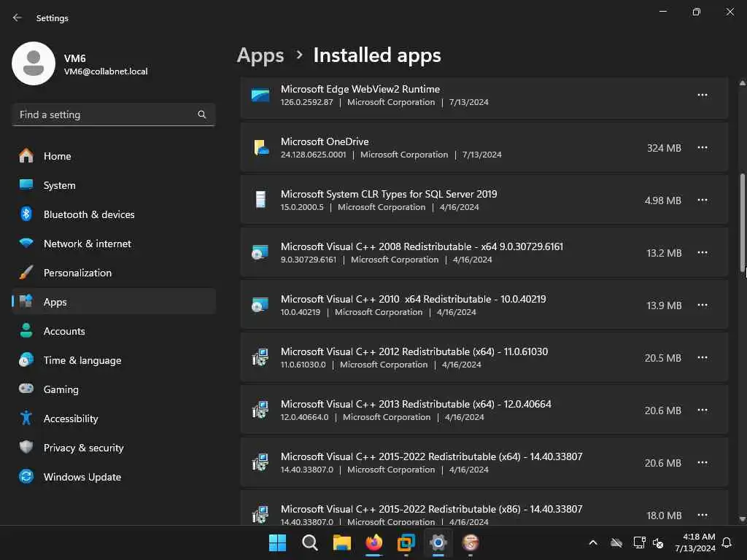Click the Bluetooth & devices sidebar icon
747x560 pixels.
(26, 214)
